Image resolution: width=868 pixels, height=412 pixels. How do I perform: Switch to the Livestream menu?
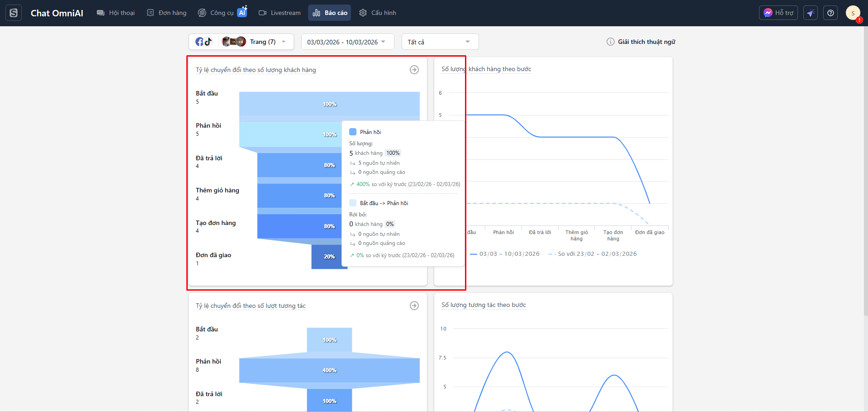point(280,13)
